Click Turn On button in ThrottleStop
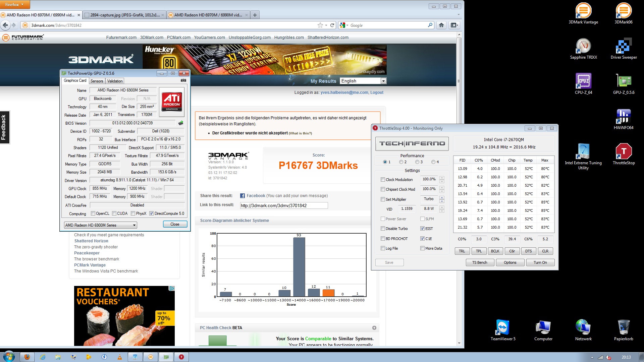Viewport: 644px width, 362px height. pos(540,262)
